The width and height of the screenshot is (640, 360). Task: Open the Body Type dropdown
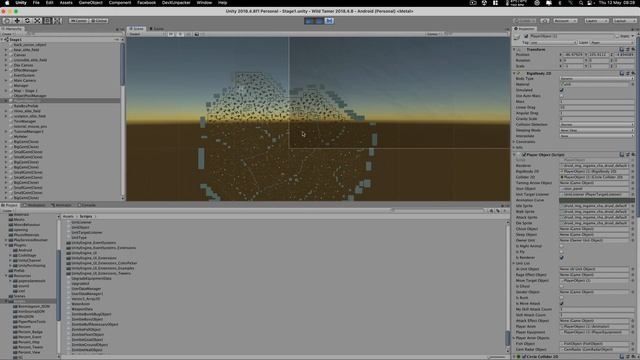click(597, 78)
